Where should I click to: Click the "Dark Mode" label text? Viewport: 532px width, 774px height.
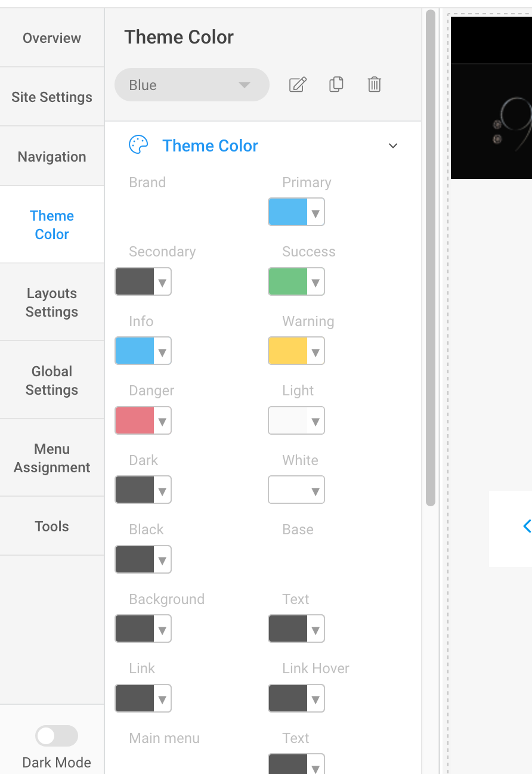coord(57,763)
